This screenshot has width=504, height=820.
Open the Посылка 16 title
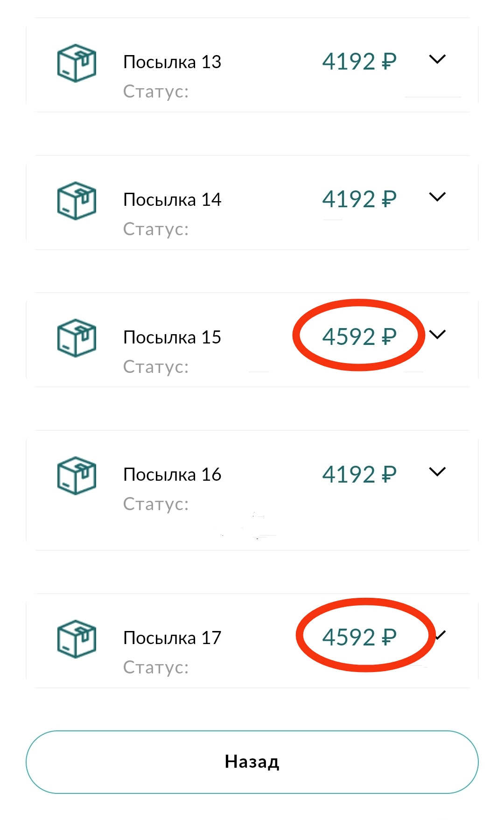[x=172, y=475]
